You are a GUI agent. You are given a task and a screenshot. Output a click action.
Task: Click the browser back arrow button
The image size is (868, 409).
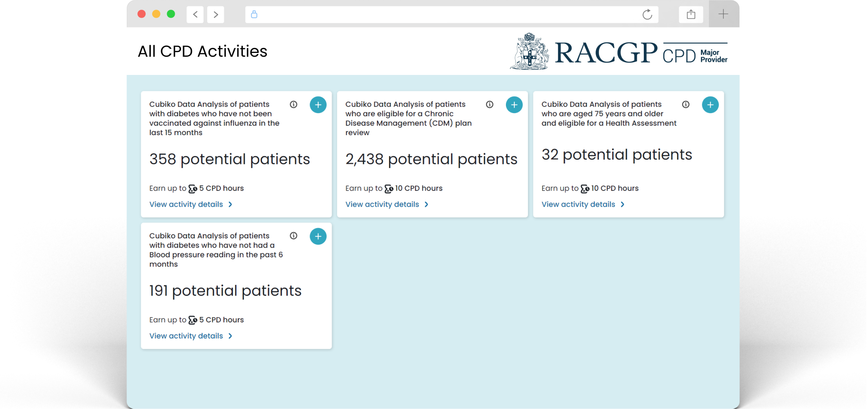195,14
